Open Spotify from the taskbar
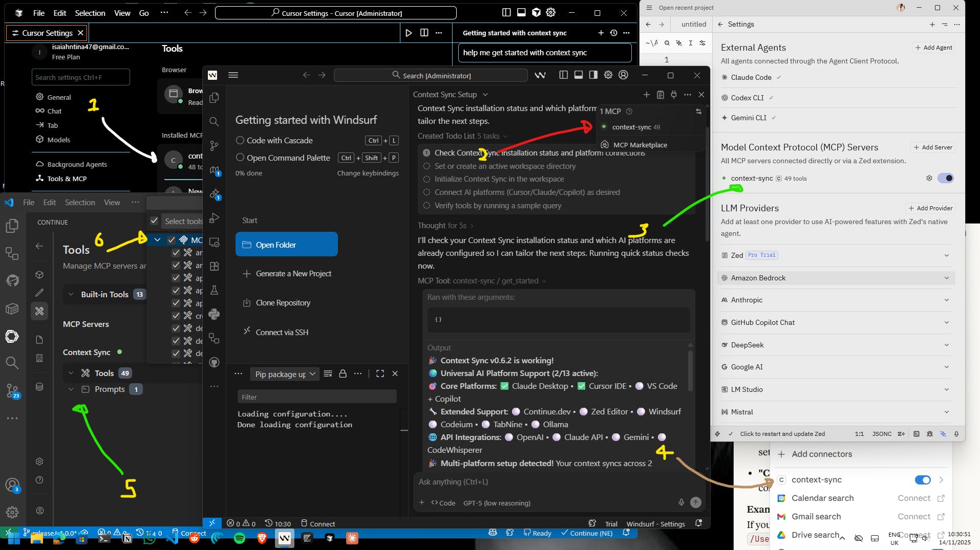This screenshot has width=980, height=550. 239,538
